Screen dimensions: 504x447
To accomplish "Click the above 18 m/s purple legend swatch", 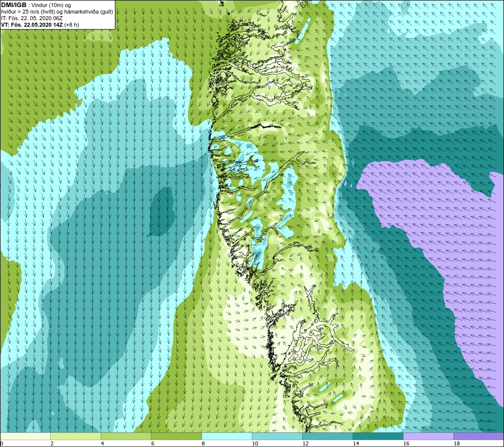I will click(479, 436).
